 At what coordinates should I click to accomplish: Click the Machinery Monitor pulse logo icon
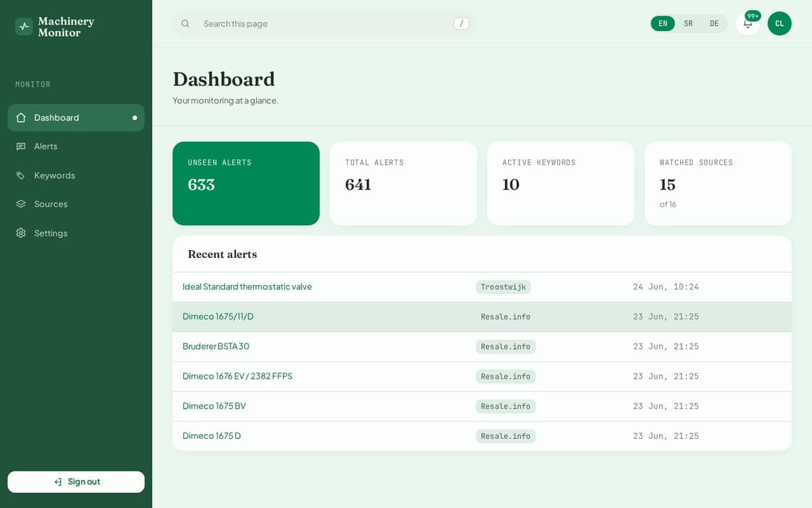pyautogui.click(x=24, y=26)
